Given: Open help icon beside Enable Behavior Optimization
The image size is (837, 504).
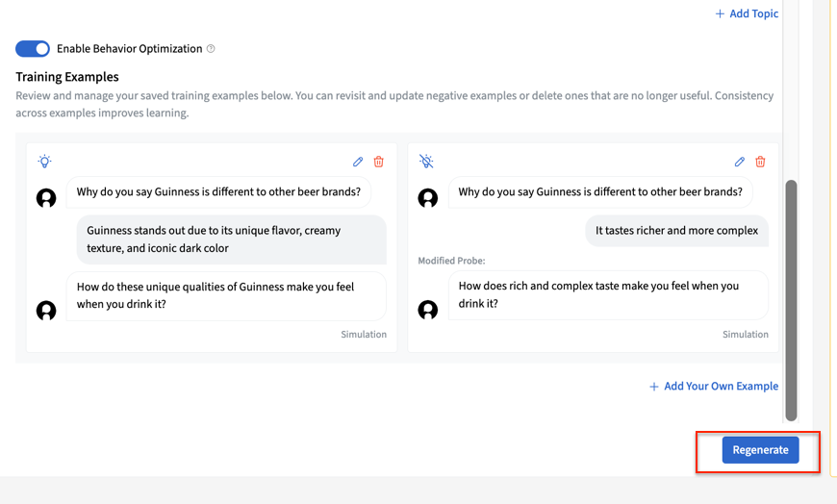Looking at the screenshot, I should (x=211, y=49).
